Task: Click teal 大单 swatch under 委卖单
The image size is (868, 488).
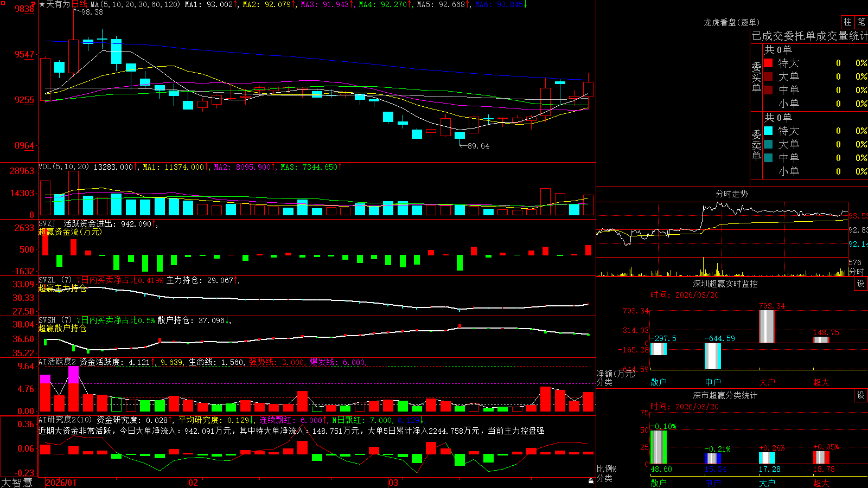Action: tap(768, 144)
